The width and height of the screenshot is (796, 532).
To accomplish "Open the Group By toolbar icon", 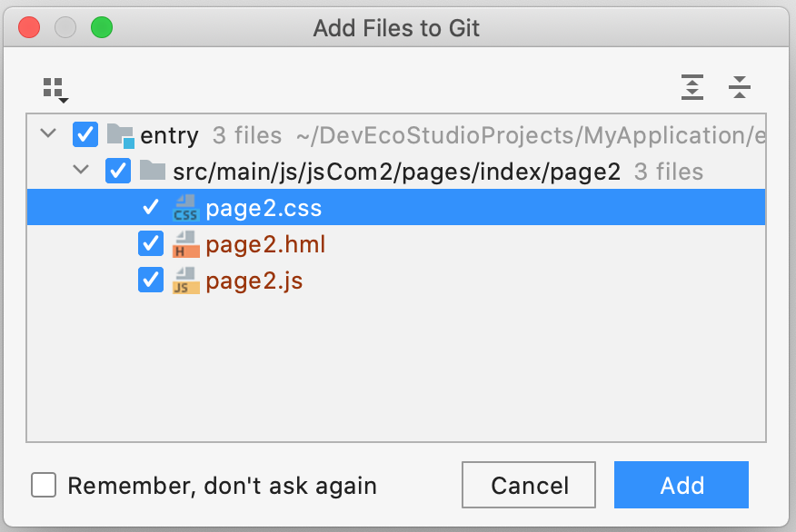I will tap(55, 89).
